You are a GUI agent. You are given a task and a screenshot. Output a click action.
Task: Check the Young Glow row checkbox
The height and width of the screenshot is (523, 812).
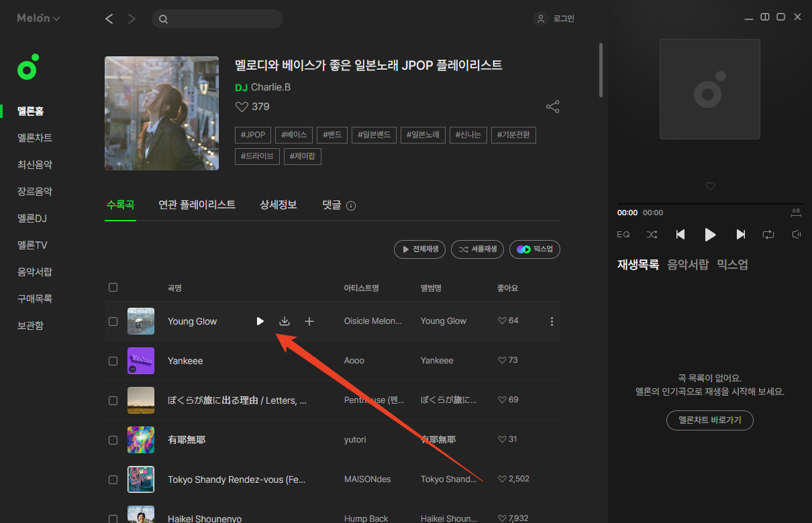113,321
